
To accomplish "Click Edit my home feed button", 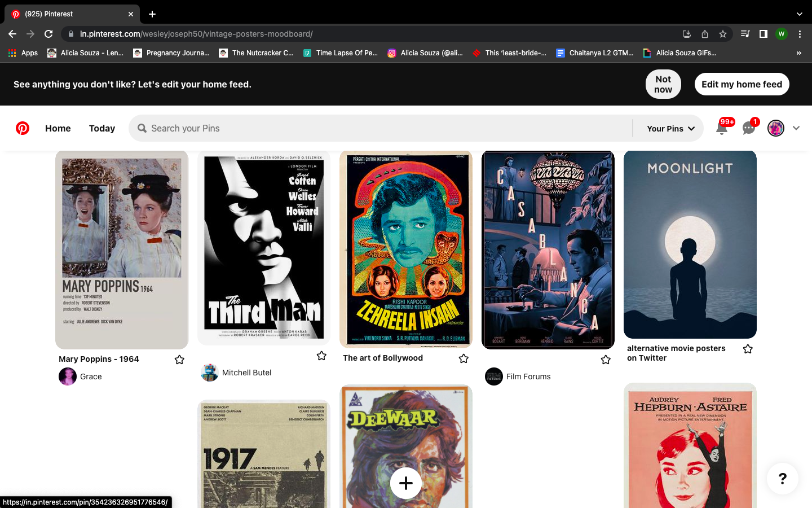I will click(x=742, y=84).
